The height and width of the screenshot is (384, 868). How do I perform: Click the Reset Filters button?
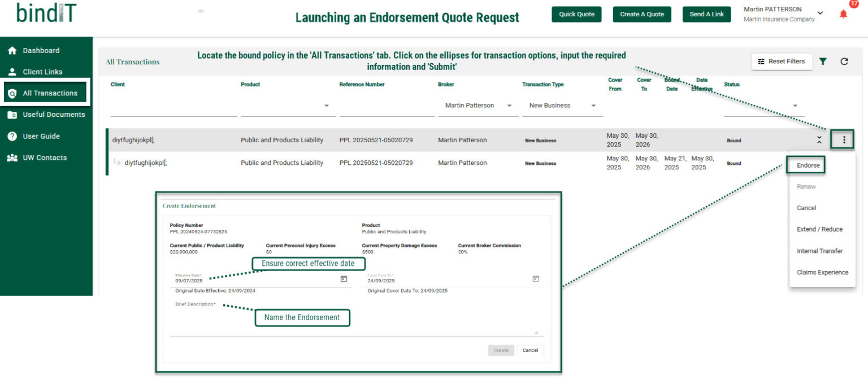pos(782,61)
